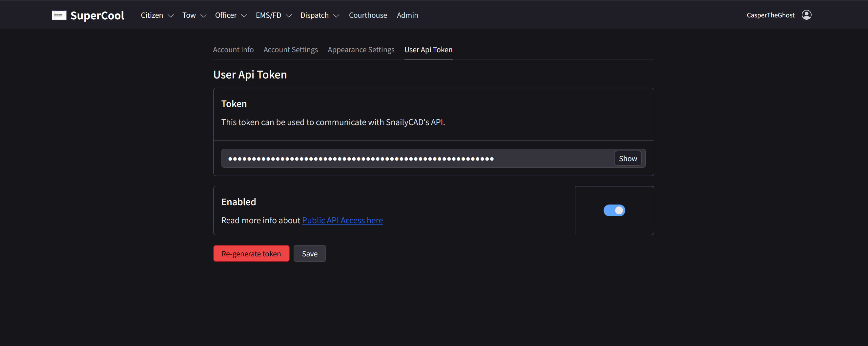868x346 pixels.
Task: Open the Tow dropdown
Action: coord(194,15)
